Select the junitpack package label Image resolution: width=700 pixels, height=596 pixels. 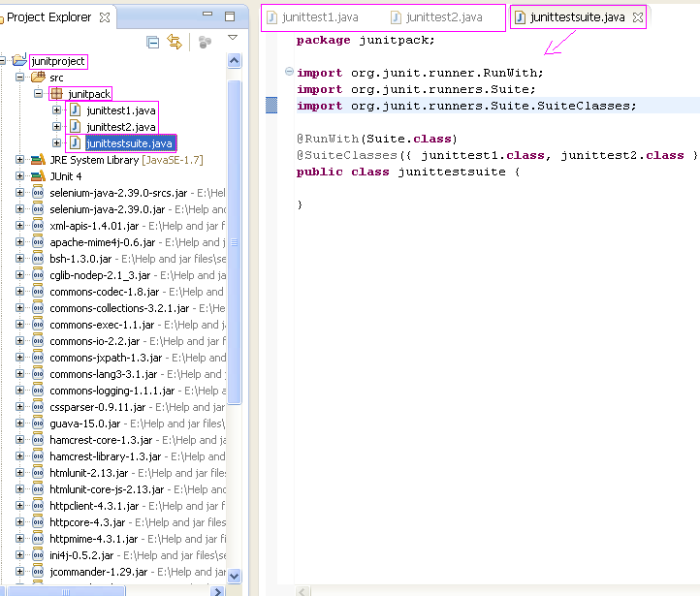point(89,94)
